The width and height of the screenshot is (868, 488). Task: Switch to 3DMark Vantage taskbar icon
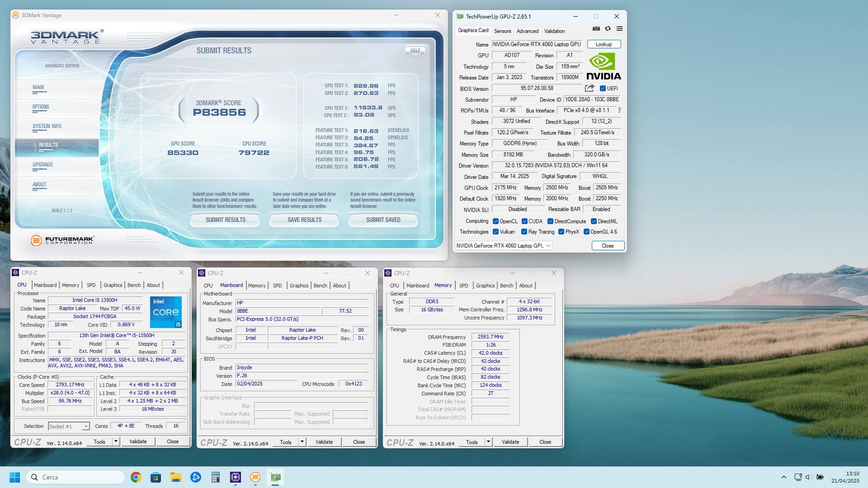[x=255, y=477]
